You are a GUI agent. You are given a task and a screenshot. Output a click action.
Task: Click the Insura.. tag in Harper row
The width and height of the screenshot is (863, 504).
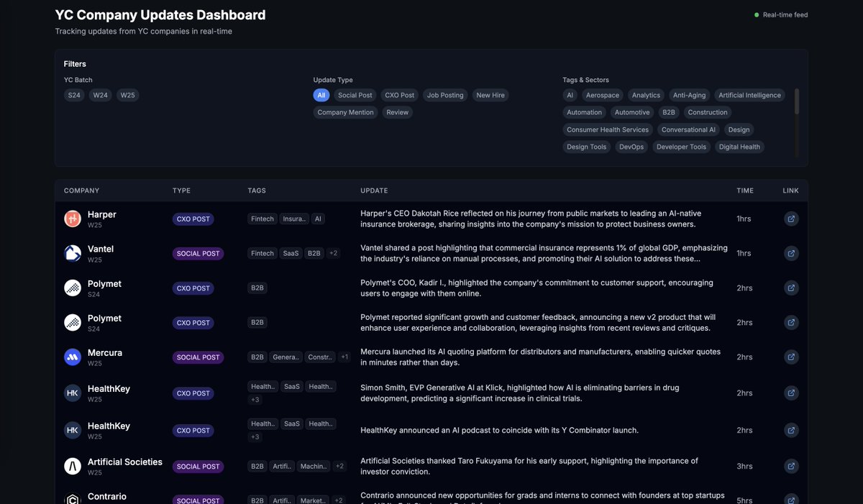point(294,219)
